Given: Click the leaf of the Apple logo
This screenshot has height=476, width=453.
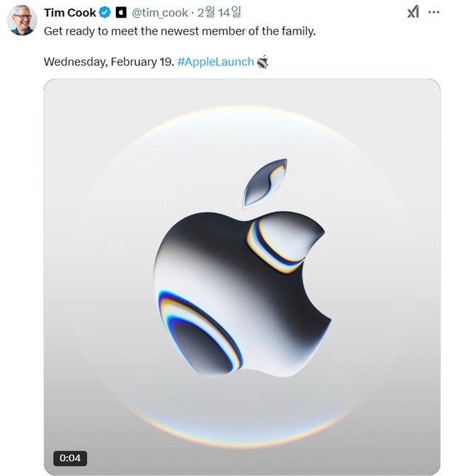Looking at the screenshot, I should click(x=265, y=182).
